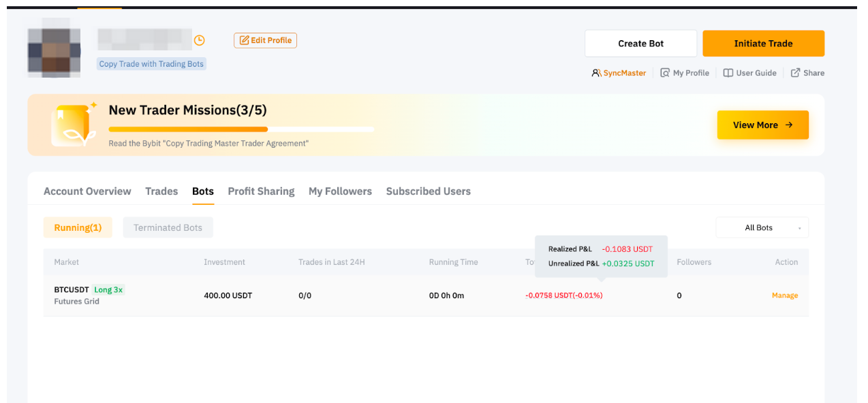The image size is (868, 403).
Task: Click the pencil icon in Edit Profile
Action: pyautogui.click(x=244, y=40)
